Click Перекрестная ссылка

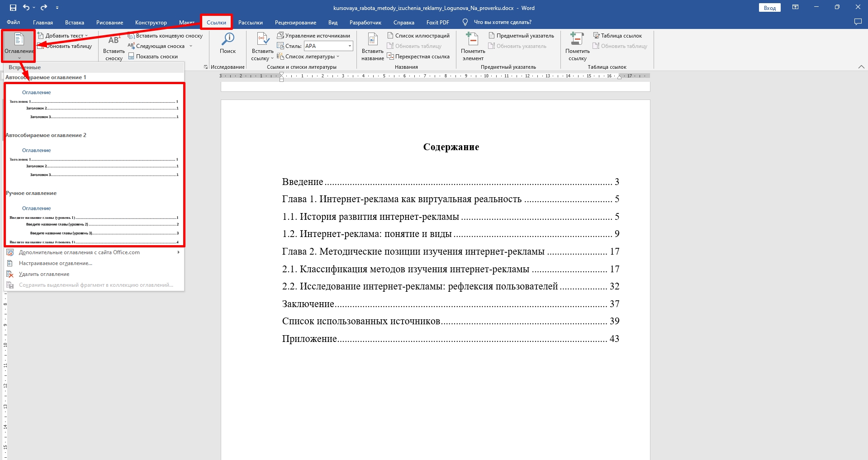[418, 57]
